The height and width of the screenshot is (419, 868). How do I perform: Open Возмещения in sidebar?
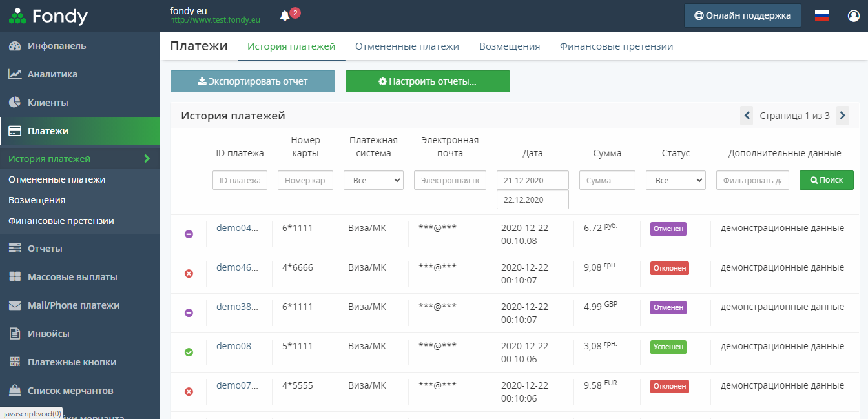[37, 200]
